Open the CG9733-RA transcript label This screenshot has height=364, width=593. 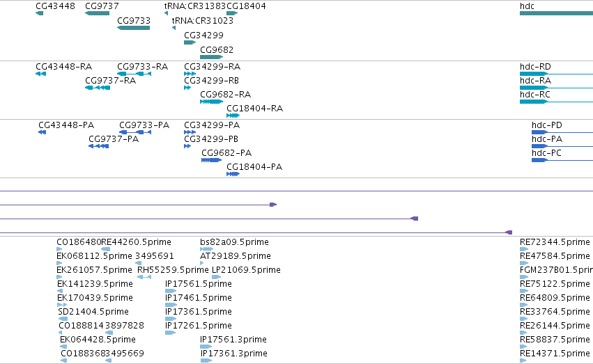143,67
